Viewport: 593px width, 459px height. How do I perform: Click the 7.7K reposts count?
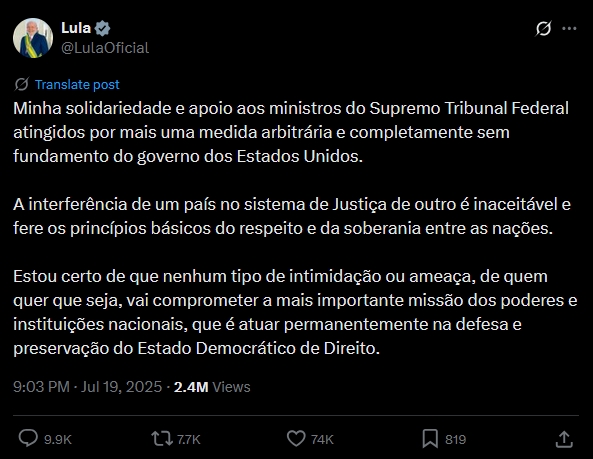[188, 439]
